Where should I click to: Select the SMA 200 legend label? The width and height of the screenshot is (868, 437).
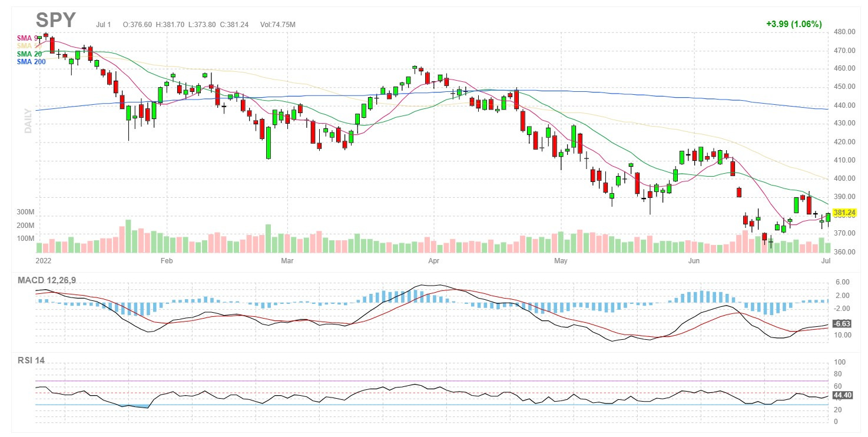[31, 61]
